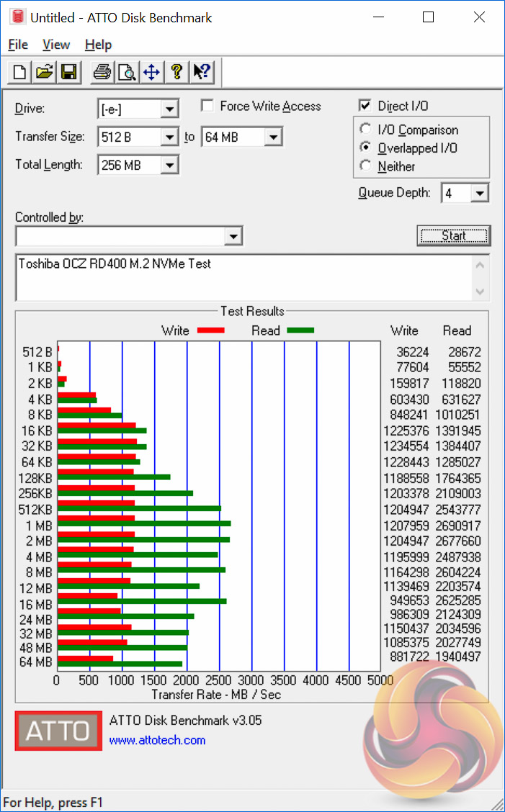Select the Neither radio option
Screen dimensions: 505x812
[x=365, y=166]
